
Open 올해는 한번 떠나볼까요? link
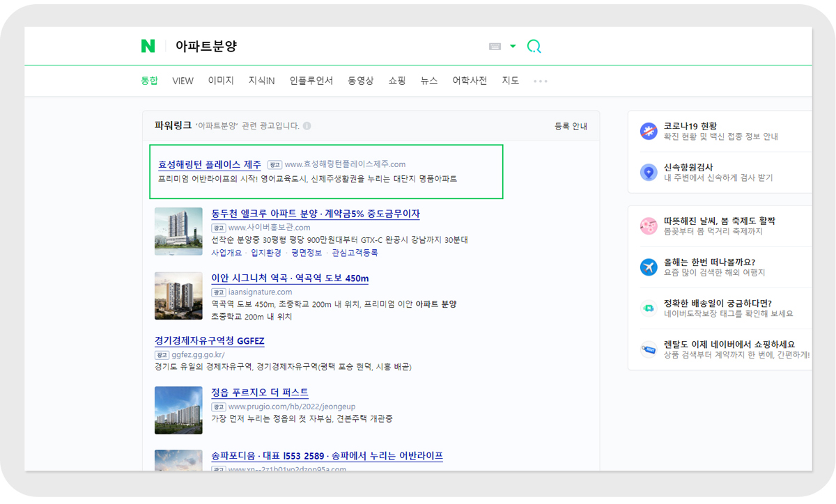click(710, 262)
